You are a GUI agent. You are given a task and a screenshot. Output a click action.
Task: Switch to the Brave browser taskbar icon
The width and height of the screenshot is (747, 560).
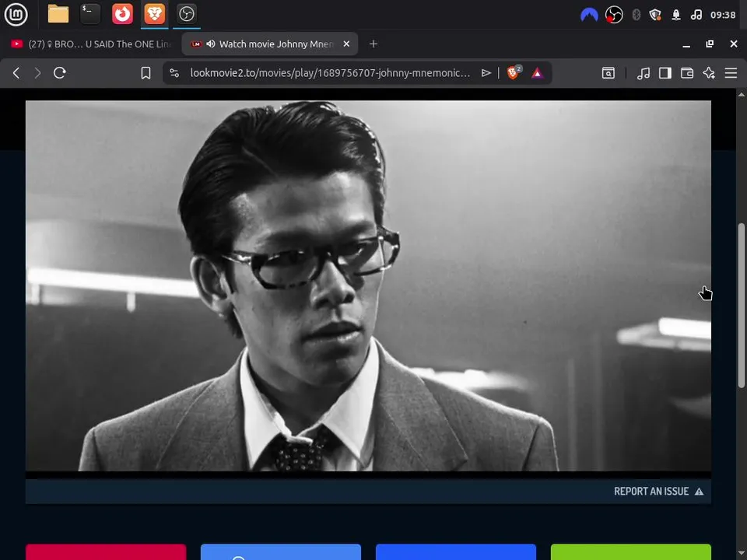[154, 14]
